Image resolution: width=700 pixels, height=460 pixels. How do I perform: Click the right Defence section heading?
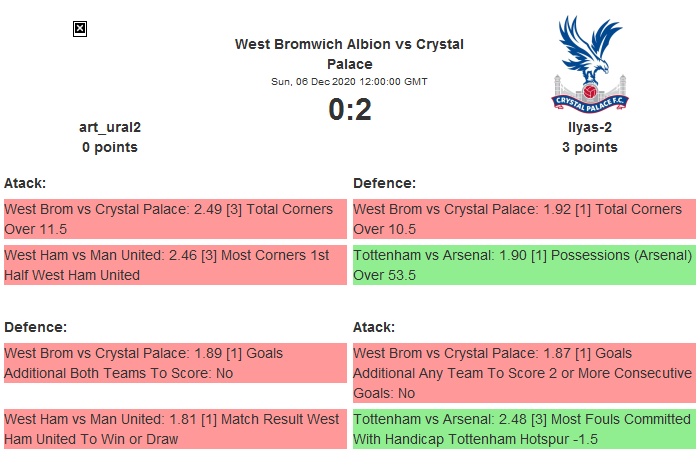click(385, 183)
